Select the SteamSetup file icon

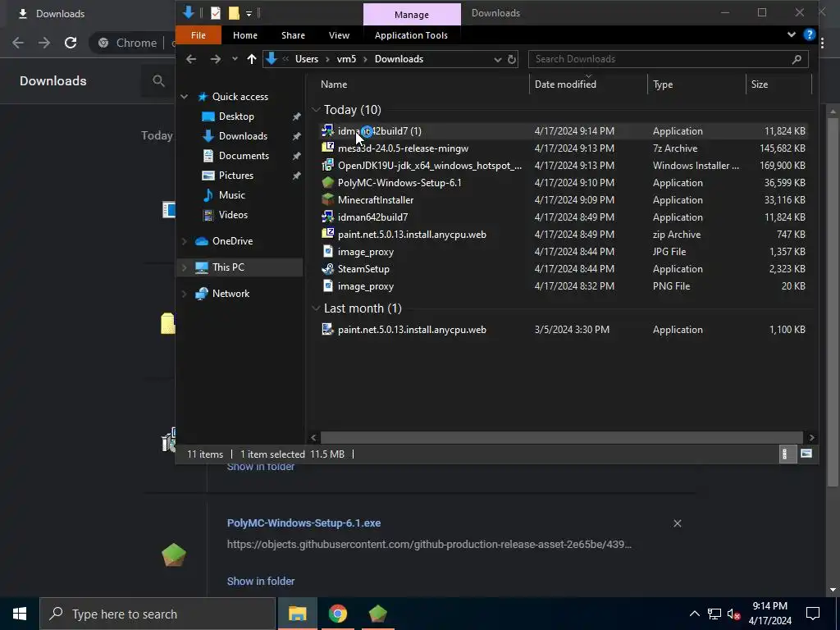tap(328, 269)
